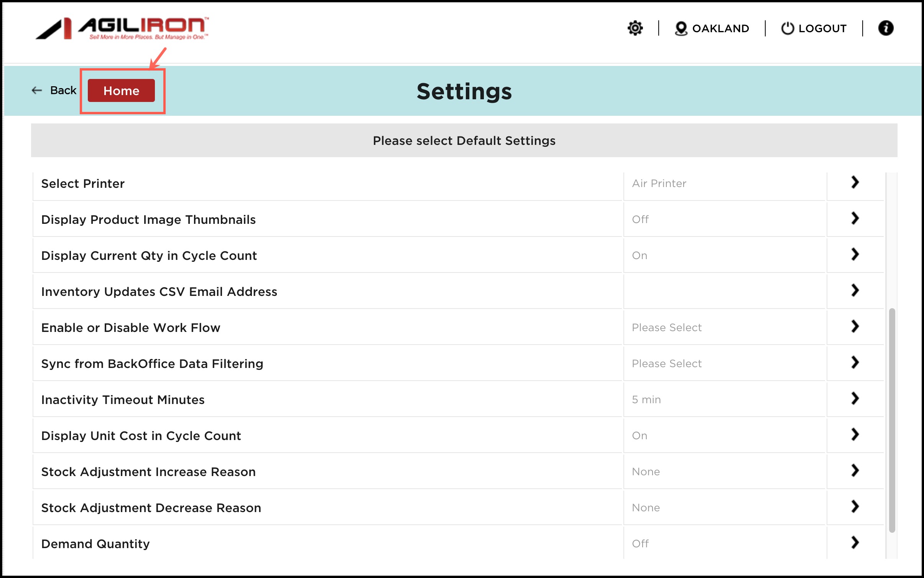The height and width of the screenshot is (578, 924).
Task: Open the info icon in header
Action: point(885,28)
